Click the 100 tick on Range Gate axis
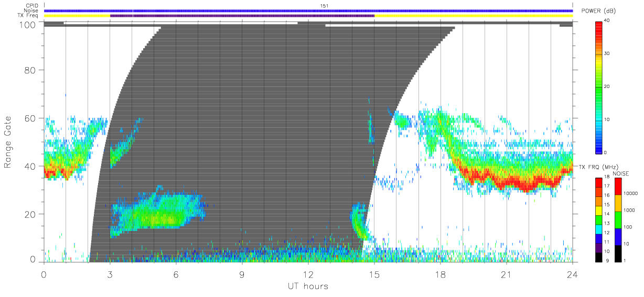 point(28,25)
